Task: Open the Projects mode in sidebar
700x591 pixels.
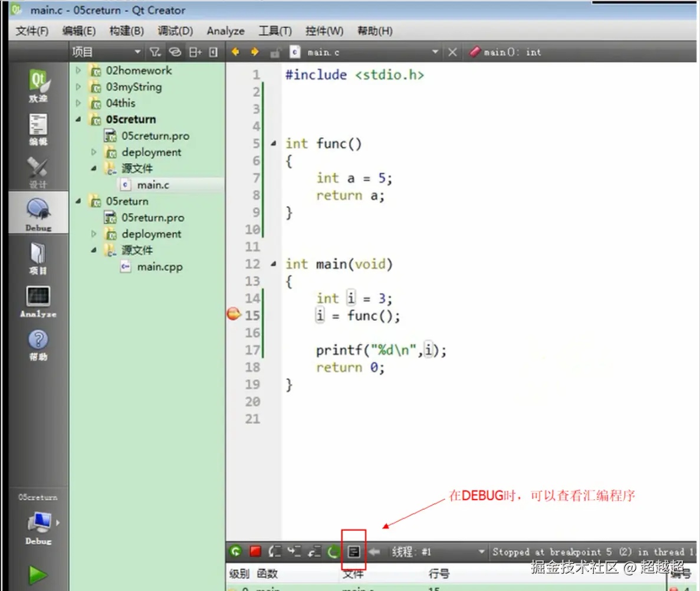Action: 38,258
